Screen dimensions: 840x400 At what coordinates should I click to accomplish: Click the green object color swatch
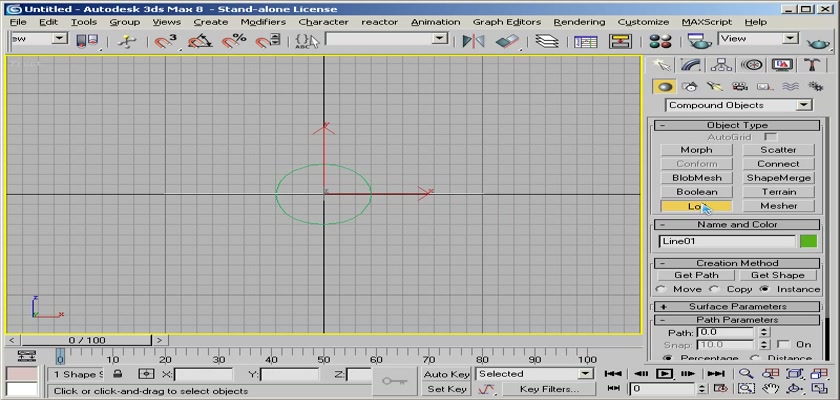point(808,241)
